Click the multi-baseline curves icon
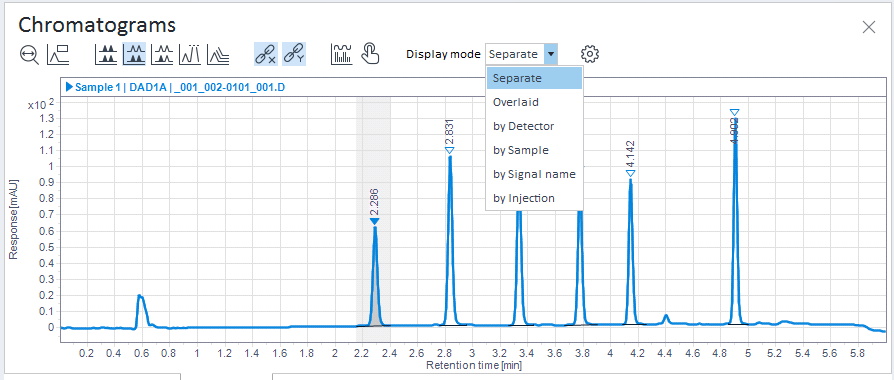The width and height of the screenshot is (894, 380). pos(218,55)
